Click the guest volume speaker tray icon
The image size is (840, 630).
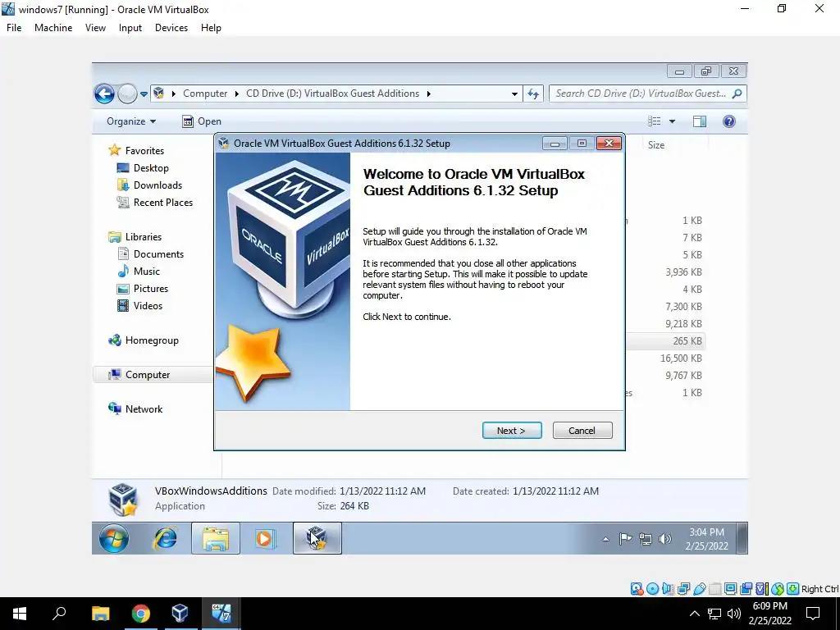pos(664,539)
